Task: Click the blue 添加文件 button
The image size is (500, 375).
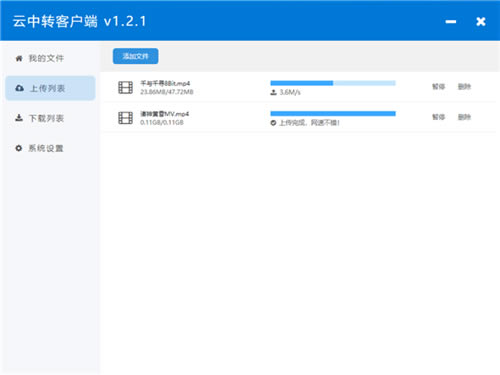Action: [135, 56]
